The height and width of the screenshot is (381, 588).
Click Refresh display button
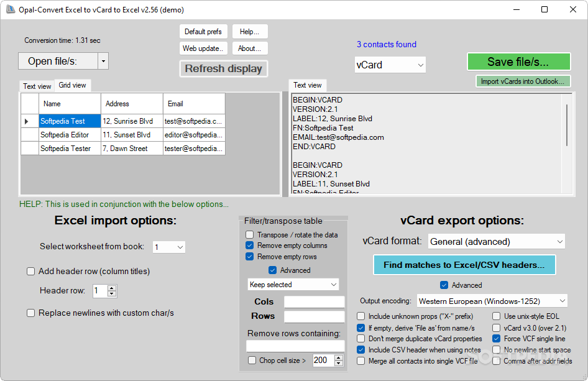tap(224, 68)
